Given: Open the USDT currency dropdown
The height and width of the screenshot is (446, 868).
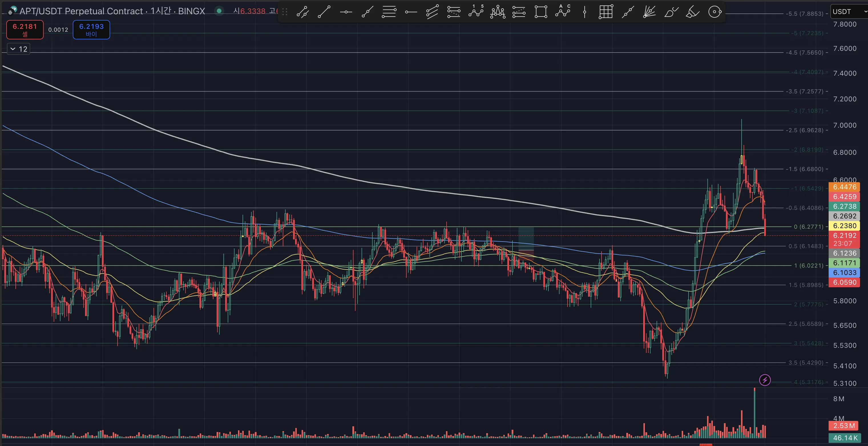Looking at the screenshot, I should (849, 12).
